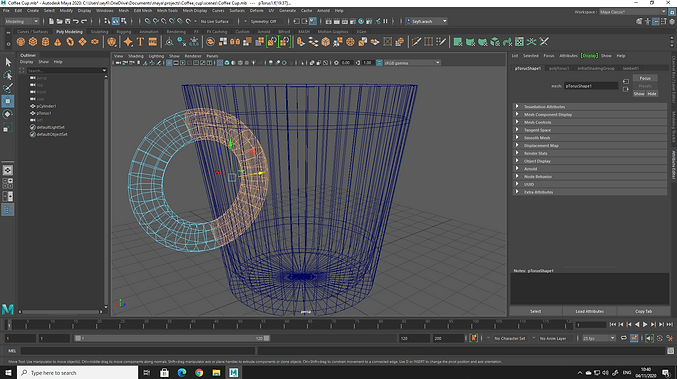Image resolution: width=677 pixels, height=379 pixels.
Task: Create a polygon plane from the shelf
Action: tap(82, 42)
